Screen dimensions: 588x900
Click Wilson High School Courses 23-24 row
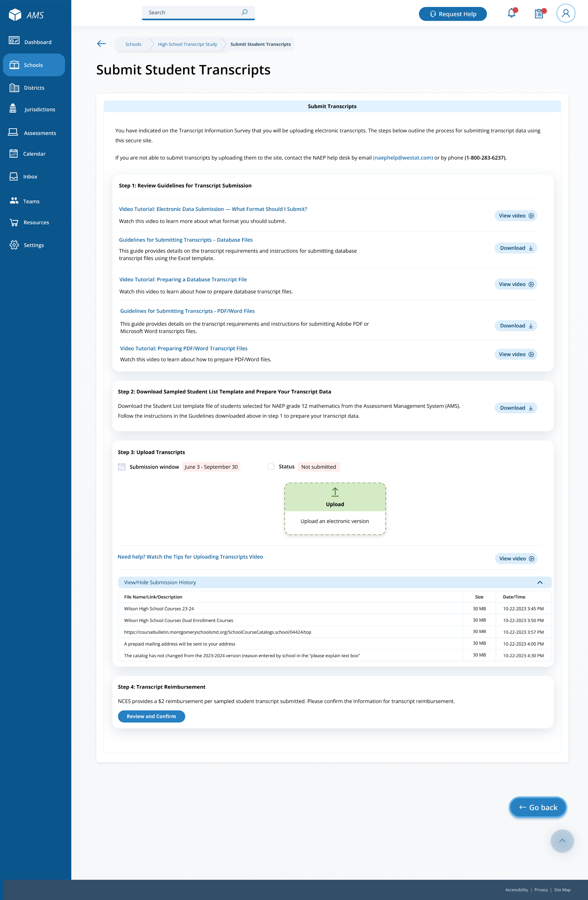pos(335,608)
